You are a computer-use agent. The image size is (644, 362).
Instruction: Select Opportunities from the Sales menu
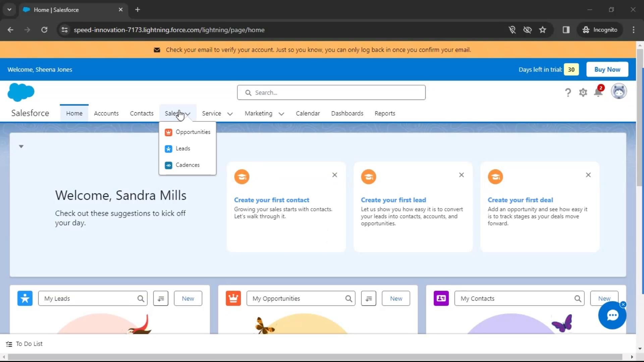pyautogui.click(x=187, y=132)
